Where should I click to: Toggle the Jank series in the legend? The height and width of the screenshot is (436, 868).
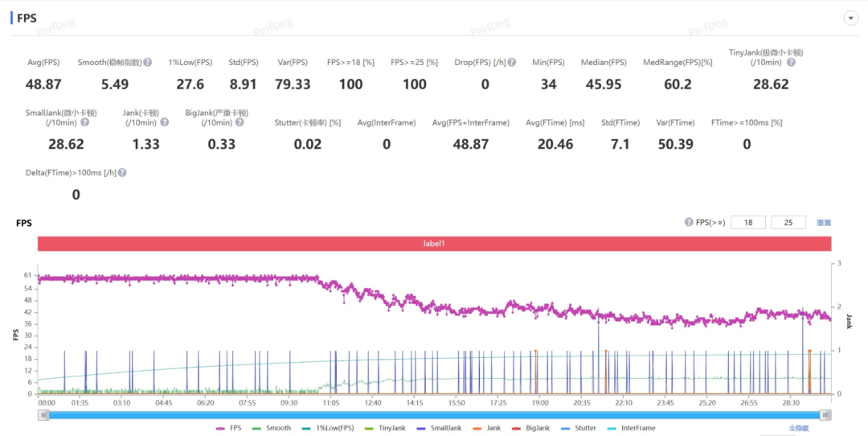tap(488, 428)
